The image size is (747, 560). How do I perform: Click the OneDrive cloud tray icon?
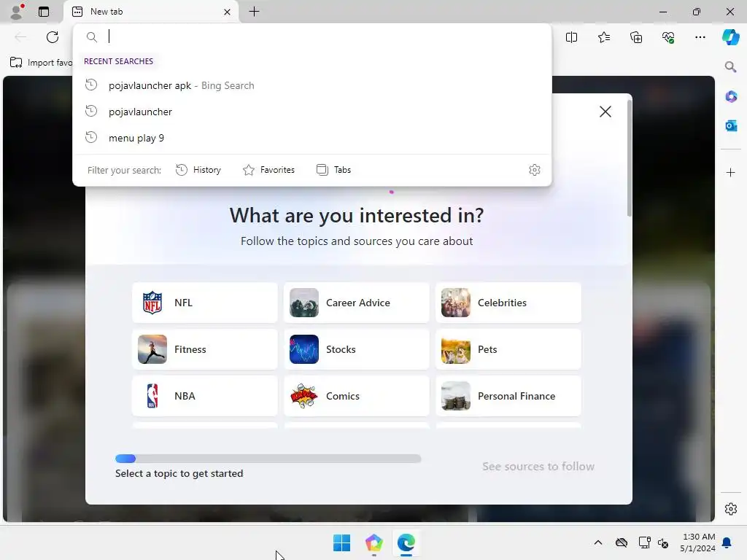pos(622,542)
